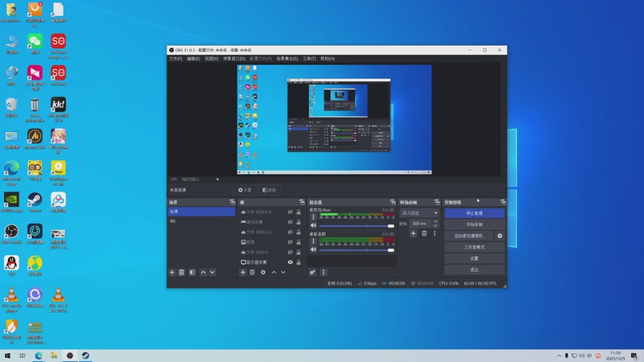Show the 游戏采集 source
This screenshot has width=644, height=362.
[290, 222]
